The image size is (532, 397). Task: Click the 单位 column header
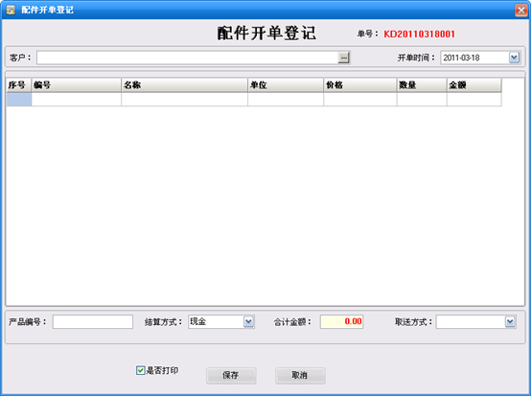(286, 85)
